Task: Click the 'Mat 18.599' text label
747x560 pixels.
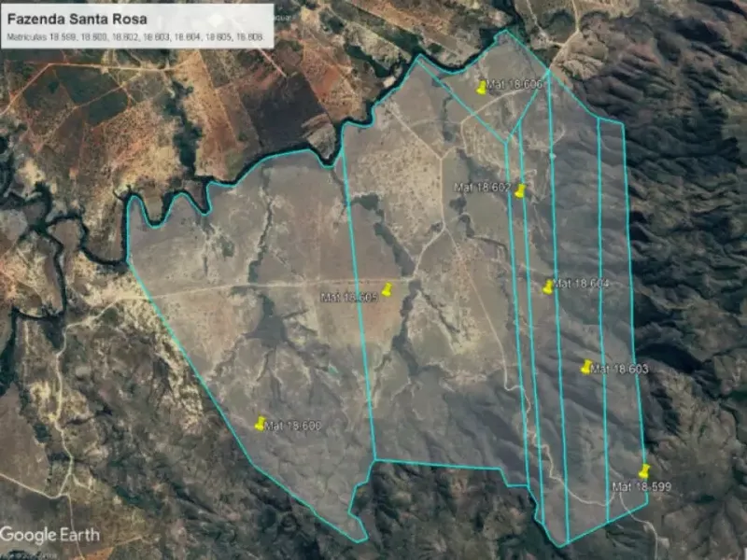Action: [x=641, y=487]
